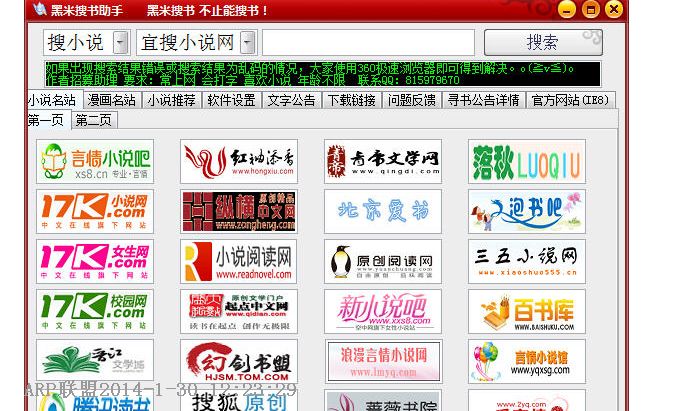Open the 纵横中文网 zongheng logo
The image size is (673, 411).
click(x=239, y=212)
